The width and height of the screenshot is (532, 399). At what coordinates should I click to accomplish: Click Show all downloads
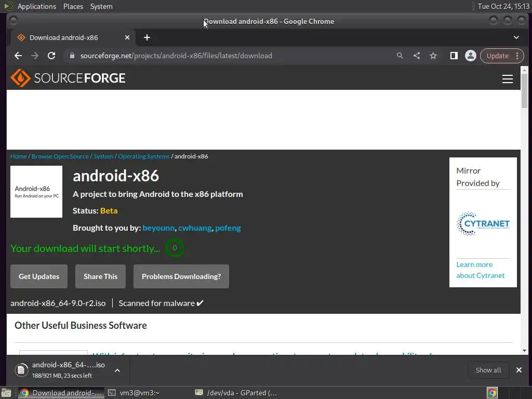click(x=488, y=370)
